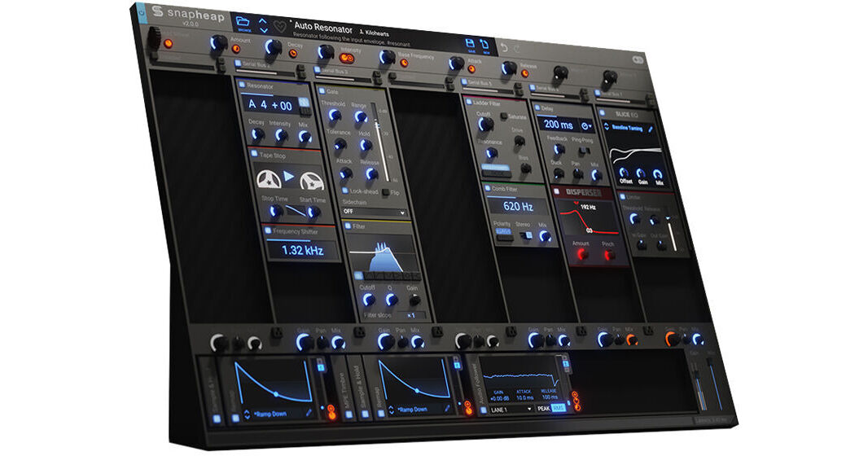Click the second Ramp Down stepper arrows
This screenshot has height=456, width=868.
(x=392, y=410)
